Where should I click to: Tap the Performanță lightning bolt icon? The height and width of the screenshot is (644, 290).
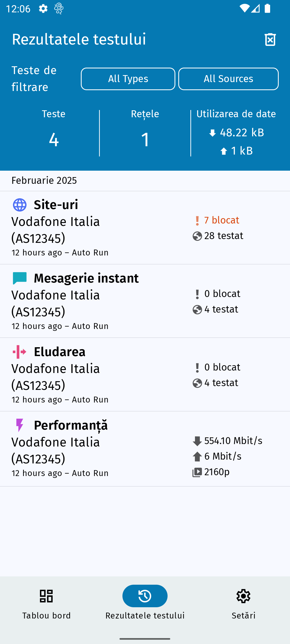20,425
